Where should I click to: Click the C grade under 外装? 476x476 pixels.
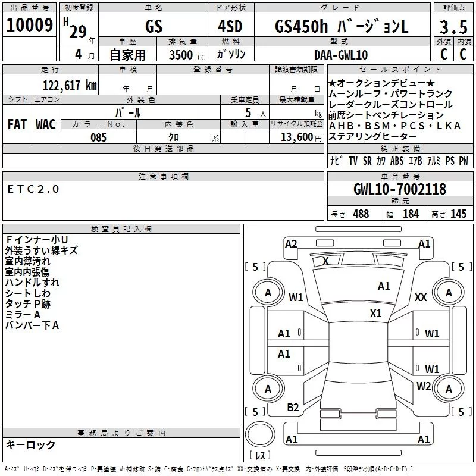click(x=444, y=54)
